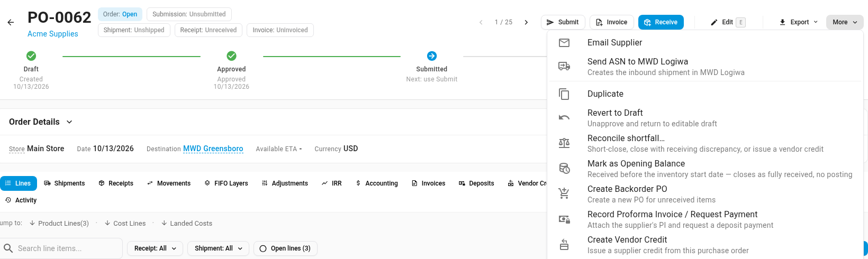The width and height of the screenshot is (868, 259).
Task: Click the Receipt: Unreceived status badge
Action: pos(209,30)
